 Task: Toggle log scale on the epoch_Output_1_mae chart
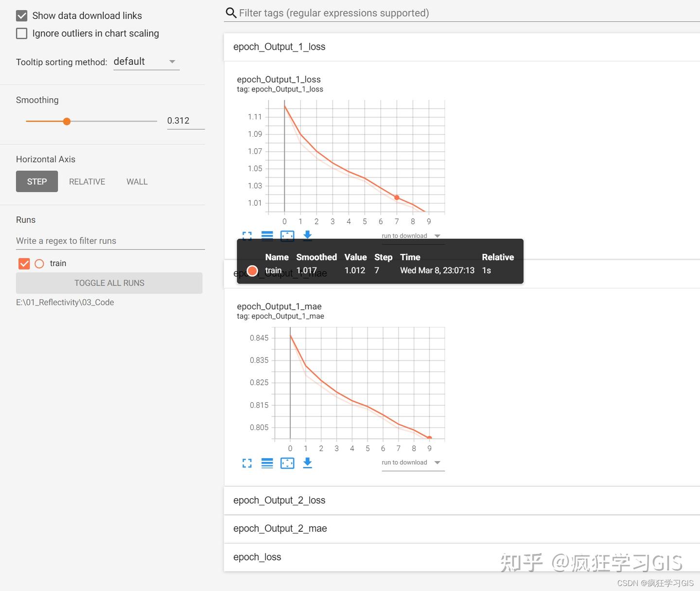tap(267, 463)
